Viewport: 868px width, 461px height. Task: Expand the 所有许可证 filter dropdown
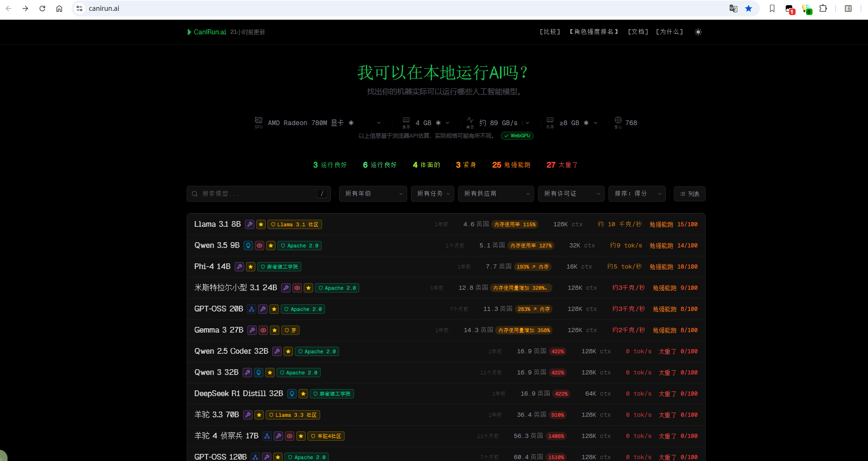(x=571, y=194)
